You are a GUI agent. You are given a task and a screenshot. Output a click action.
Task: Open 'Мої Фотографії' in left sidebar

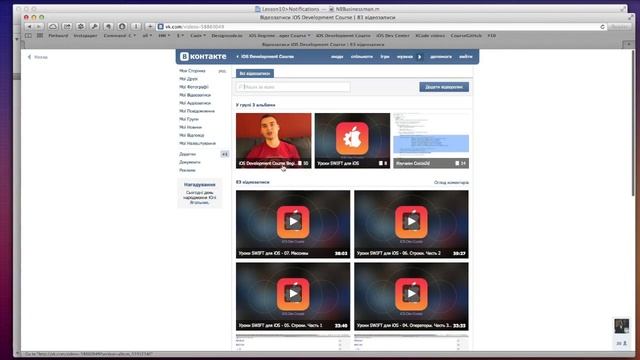tap(193, 87)
